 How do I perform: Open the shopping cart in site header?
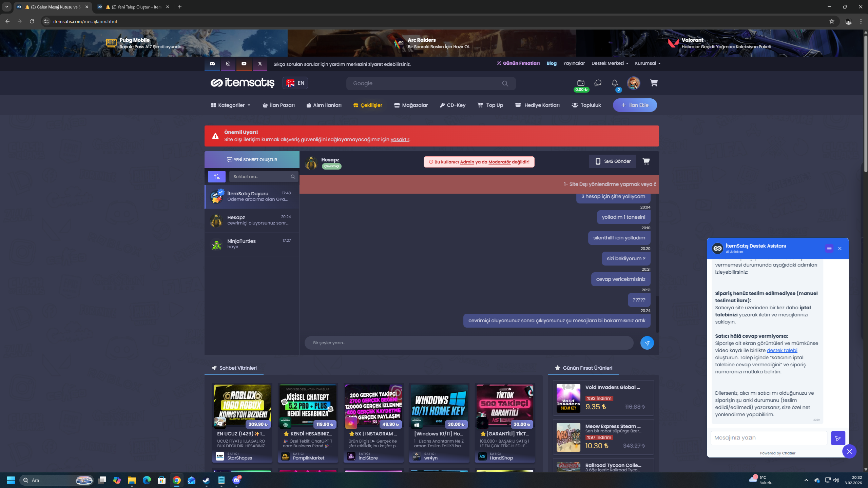click(x=654, y=83)
